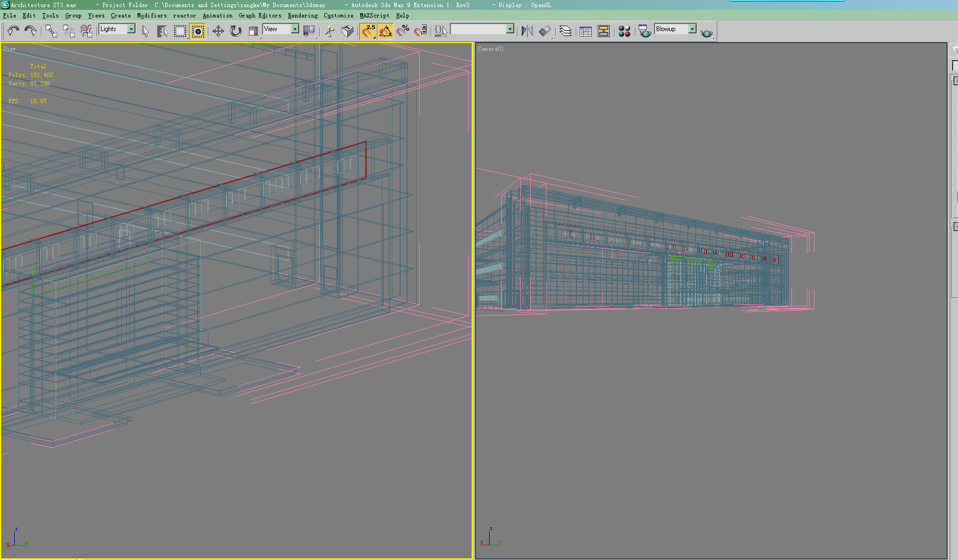The height and width of the screenshot is (560, 958).
Task: Open the Lights selection filter dropdown
Action: (132, 29)
